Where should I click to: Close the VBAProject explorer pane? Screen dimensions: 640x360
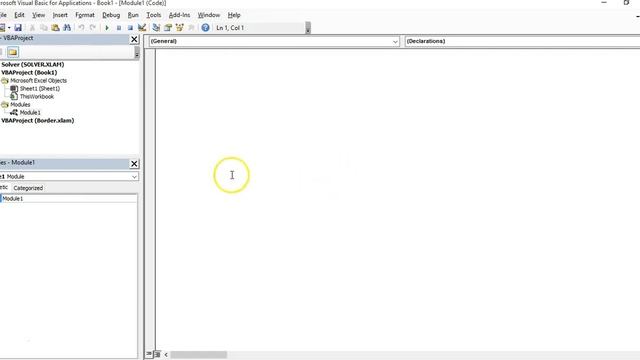click(134, 39)
